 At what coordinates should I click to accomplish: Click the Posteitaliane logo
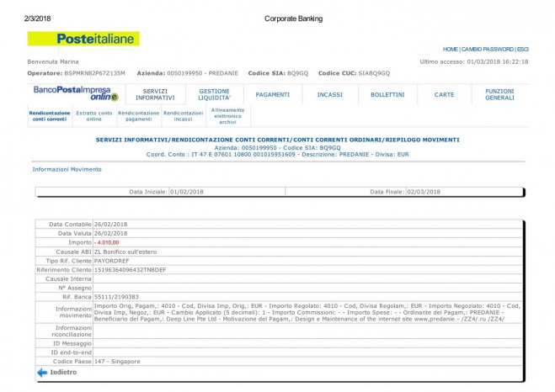[83, 39]
